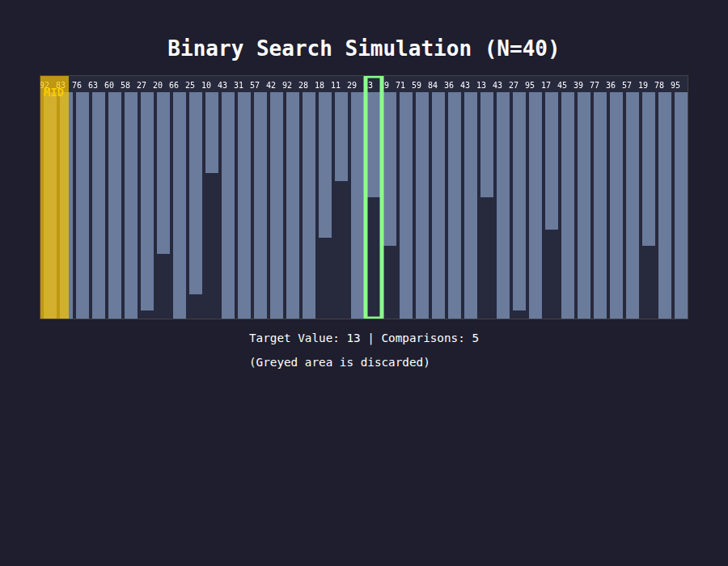Screen dimensions: 728x566
Task: Click the bar labeled 18
Action: point(325,165)
